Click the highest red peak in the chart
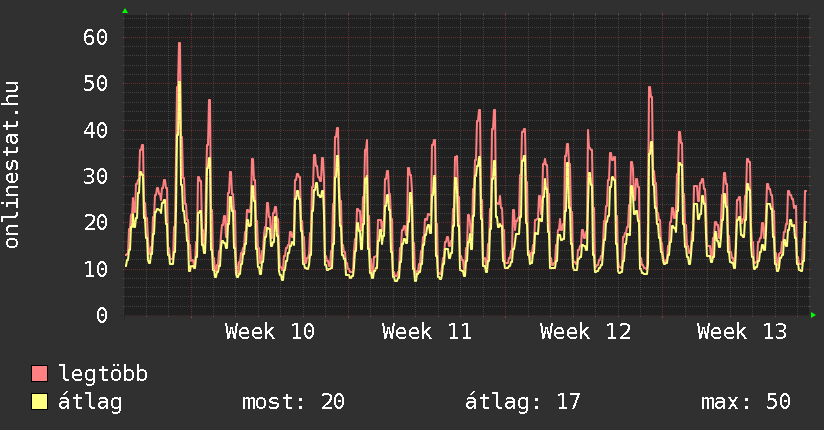Viewport: 824px width, 430px height. tap(179, 44)
